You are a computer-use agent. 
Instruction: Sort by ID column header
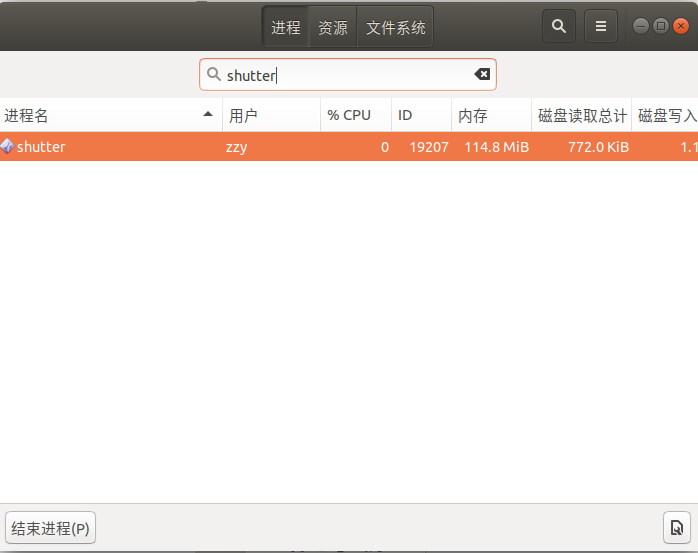coord(421,115)
